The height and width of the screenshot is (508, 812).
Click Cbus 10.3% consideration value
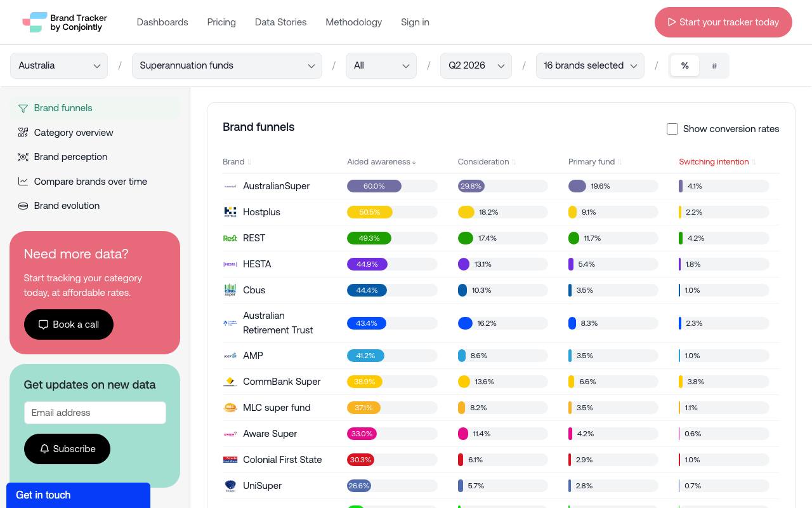[x=481, y=290]
